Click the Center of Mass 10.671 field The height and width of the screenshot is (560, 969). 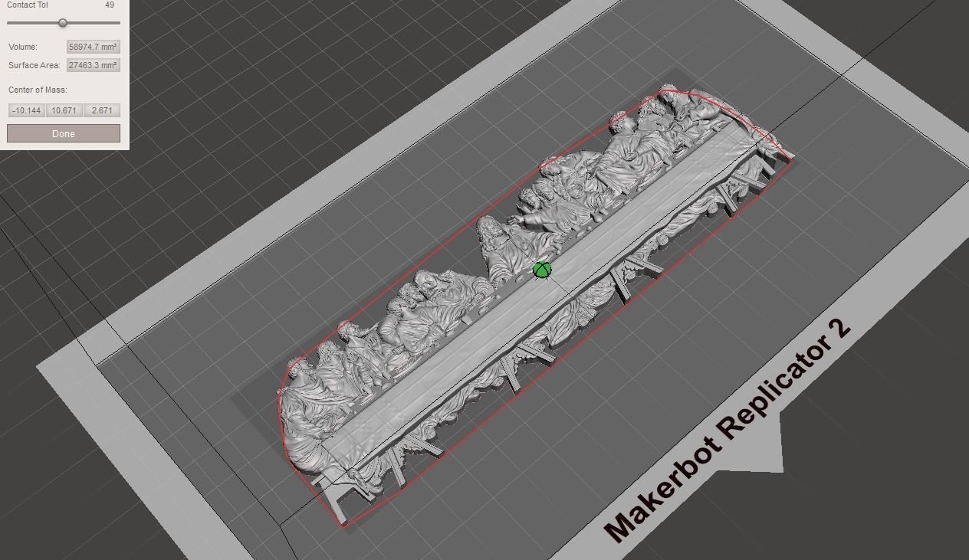[x=64, y=110]
